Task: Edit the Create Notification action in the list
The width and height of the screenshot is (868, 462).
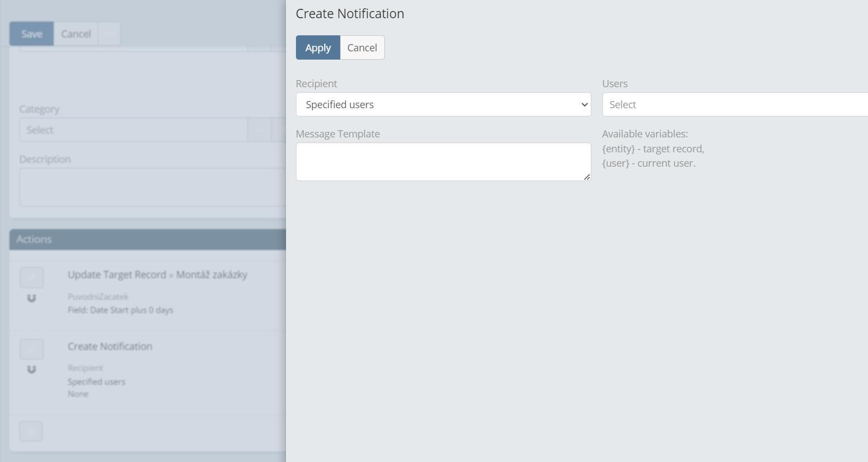Action: (31, 349)
